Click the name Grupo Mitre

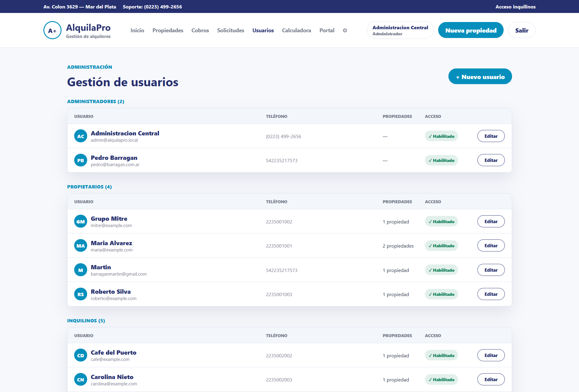(109, 219)
